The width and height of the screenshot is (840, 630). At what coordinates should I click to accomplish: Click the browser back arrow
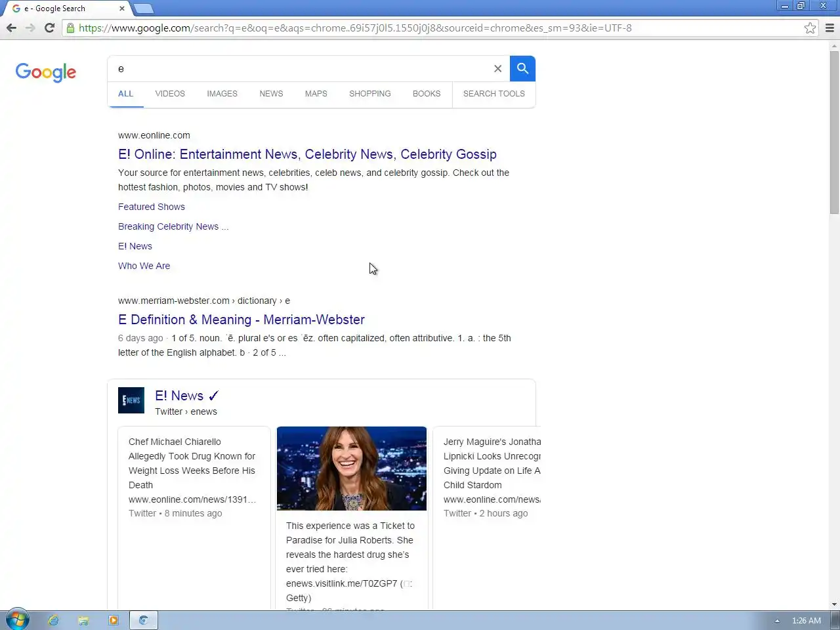[11, 28]
